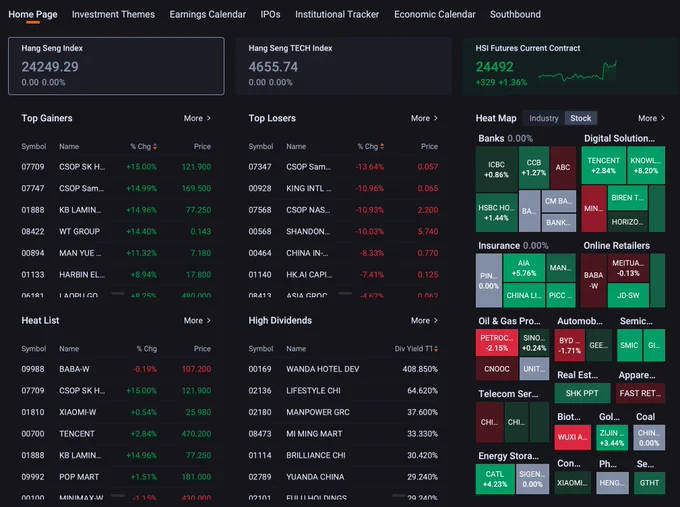Click the red ABC heat map tile
Screen dimensions: 680x507
pos(563,167)
